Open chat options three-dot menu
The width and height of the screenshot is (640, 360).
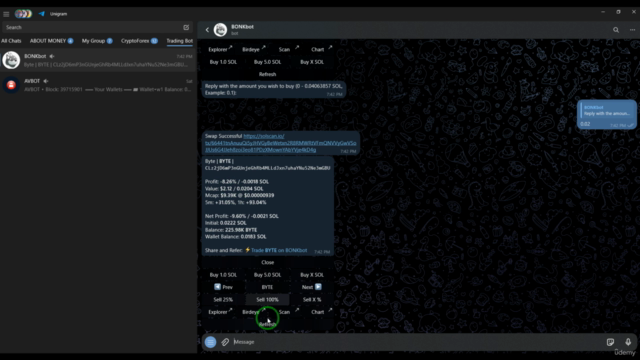tap(632, 30)
